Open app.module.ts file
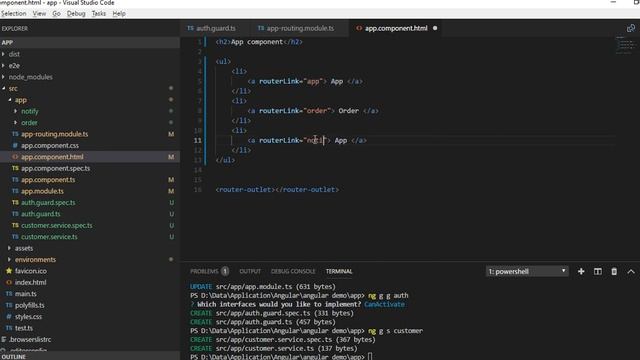 42,191
